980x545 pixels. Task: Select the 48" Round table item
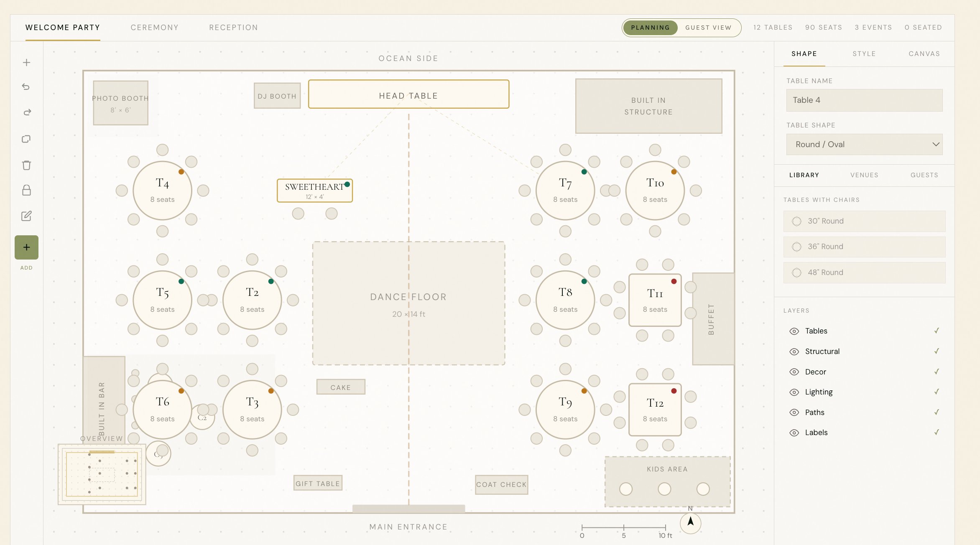(x=864, y=272)
